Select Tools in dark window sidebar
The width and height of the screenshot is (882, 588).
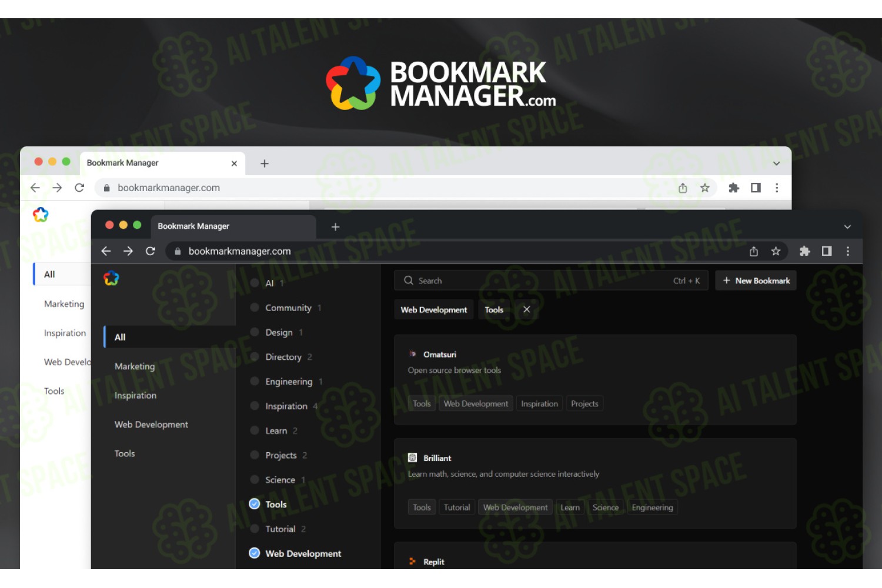tap(125, 453)
